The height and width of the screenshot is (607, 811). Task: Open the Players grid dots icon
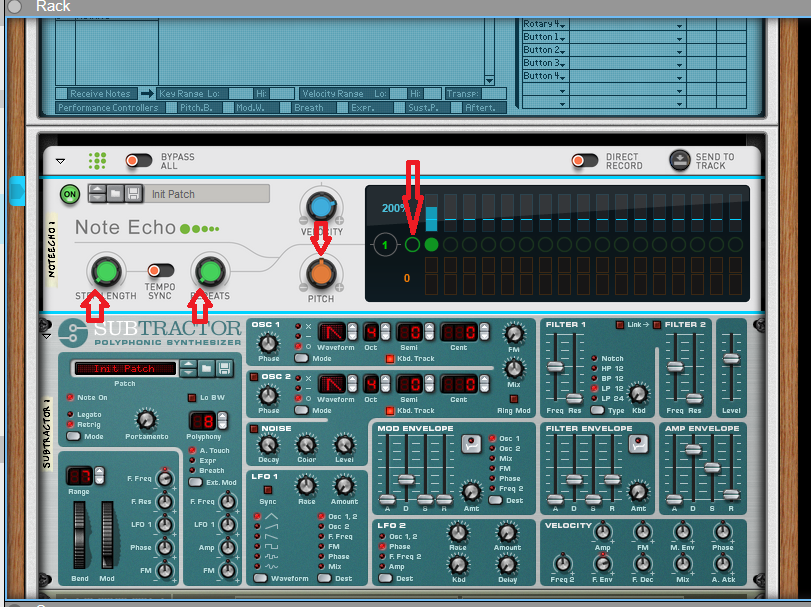pyautogui.click(x=97, y=161)
